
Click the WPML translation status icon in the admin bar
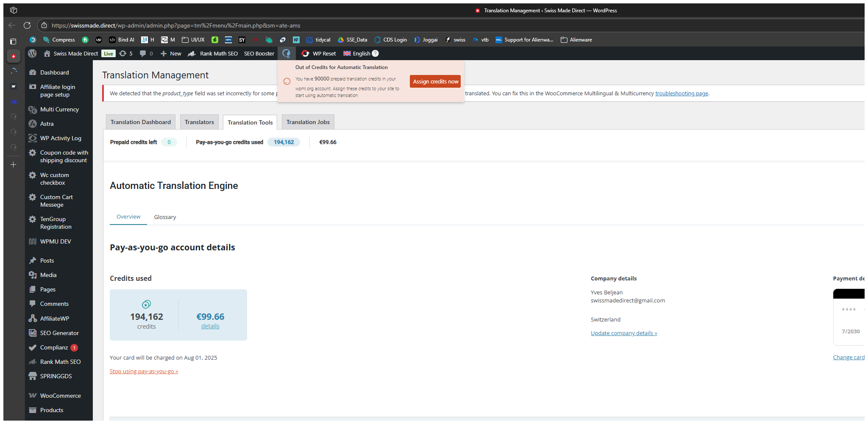click(x=287, y=53)
